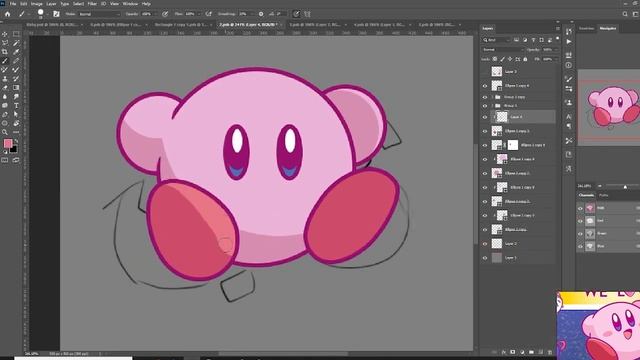This screenshot has height=360, width=640.
Task: Hide the Blue channel
Action: [580, 247]
